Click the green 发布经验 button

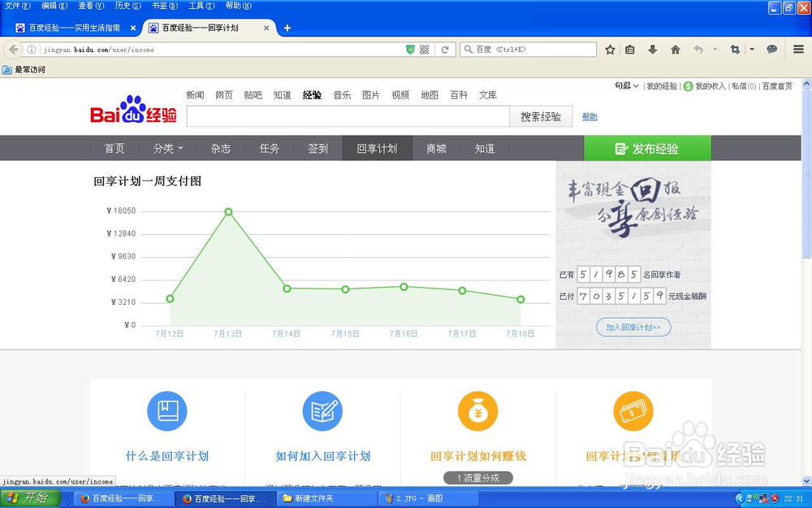tap(647, 149)
